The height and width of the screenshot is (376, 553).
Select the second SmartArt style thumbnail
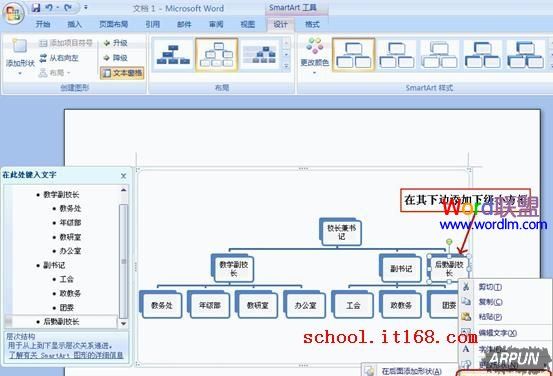[x=397, y=55]
